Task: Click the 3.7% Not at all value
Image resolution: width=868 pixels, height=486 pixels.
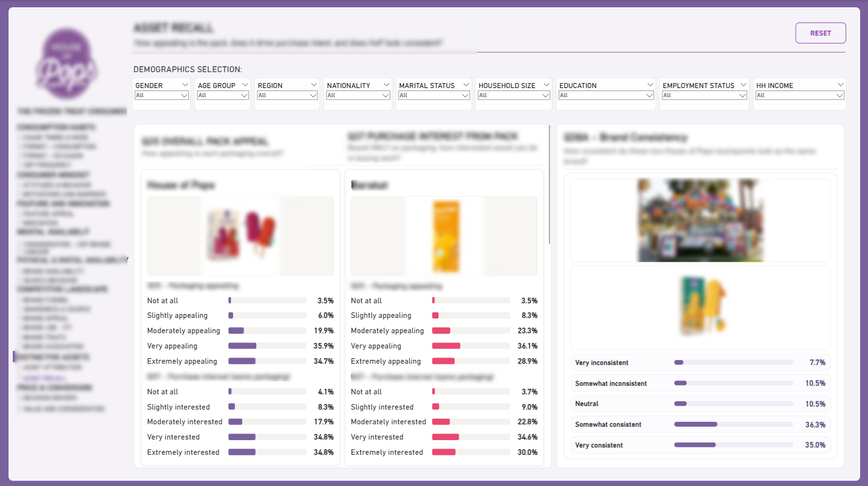Action: (x=529, y=392)
